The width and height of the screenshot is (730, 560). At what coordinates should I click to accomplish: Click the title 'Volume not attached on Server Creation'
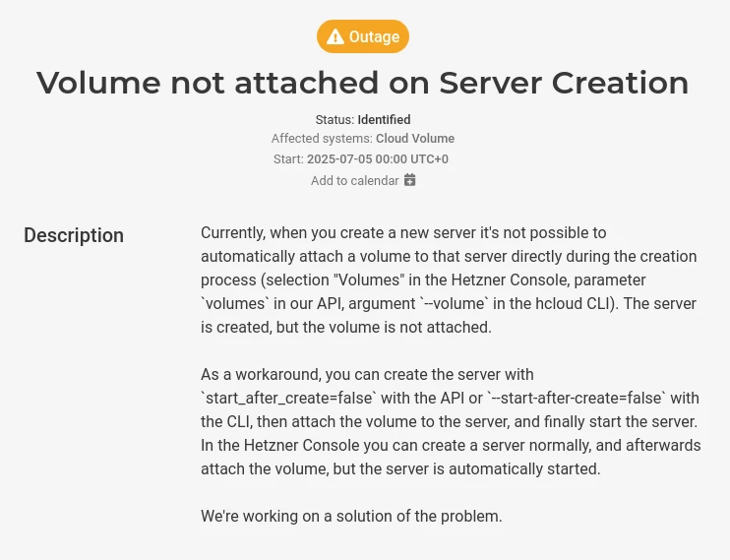[363, 83]
